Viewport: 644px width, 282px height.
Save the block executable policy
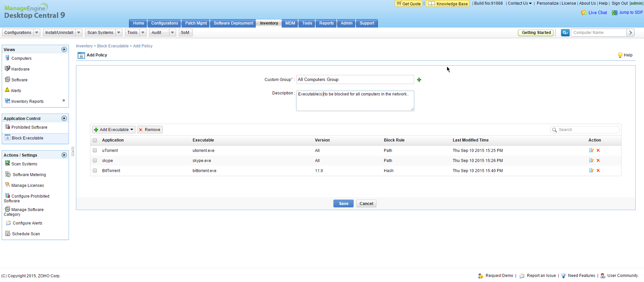click(344, 204)
